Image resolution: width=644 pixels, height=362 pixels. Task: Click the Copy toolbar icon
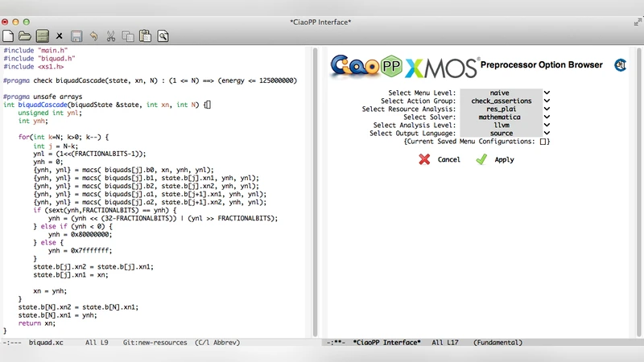click(x=128, y=35)
